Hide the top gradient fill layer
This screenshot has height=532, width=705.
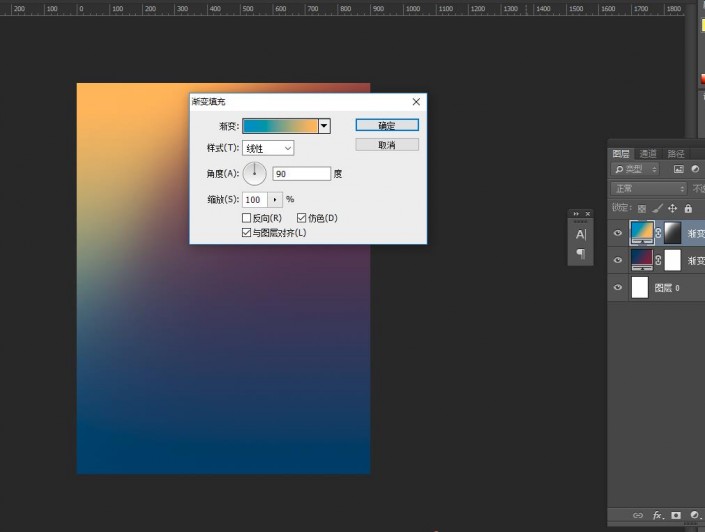point(618,233)
